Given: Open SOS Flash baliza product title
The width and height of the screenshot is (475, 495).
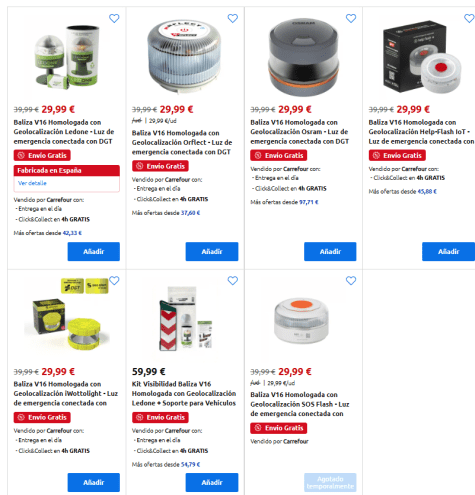Looking at the screenshot, I should tap(300, 404).
